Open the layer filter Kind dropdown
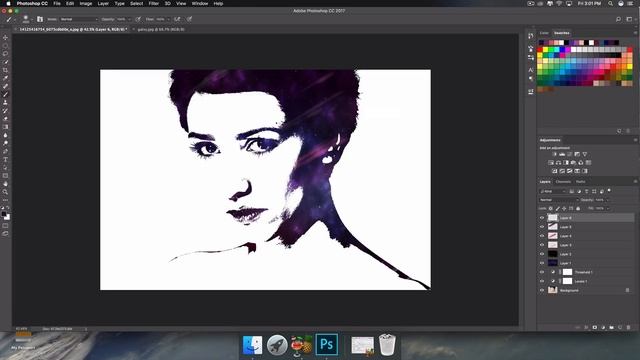Image resolution: width=640 pixels, height=360 pixels. [553, 191]
